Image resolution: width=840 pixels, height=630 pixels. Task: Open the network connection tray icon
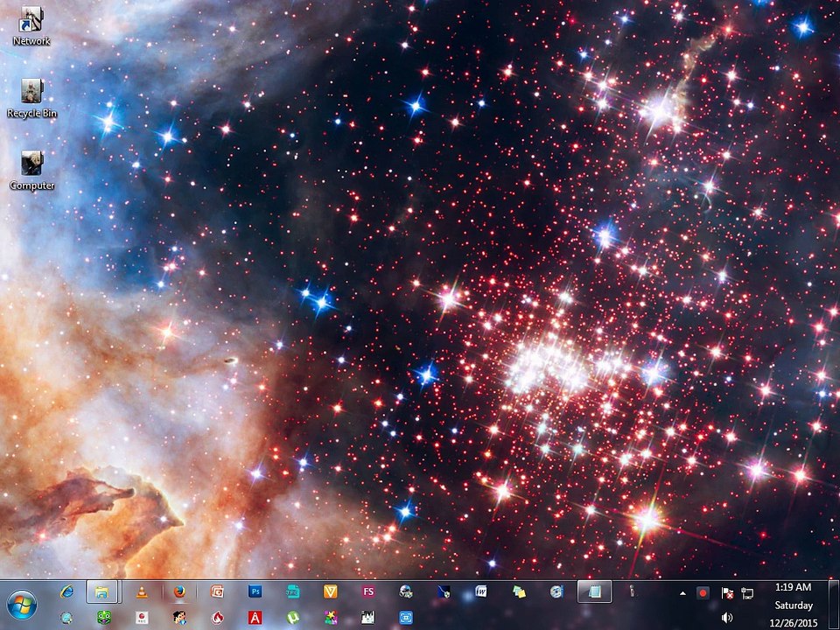pos(746,593)
